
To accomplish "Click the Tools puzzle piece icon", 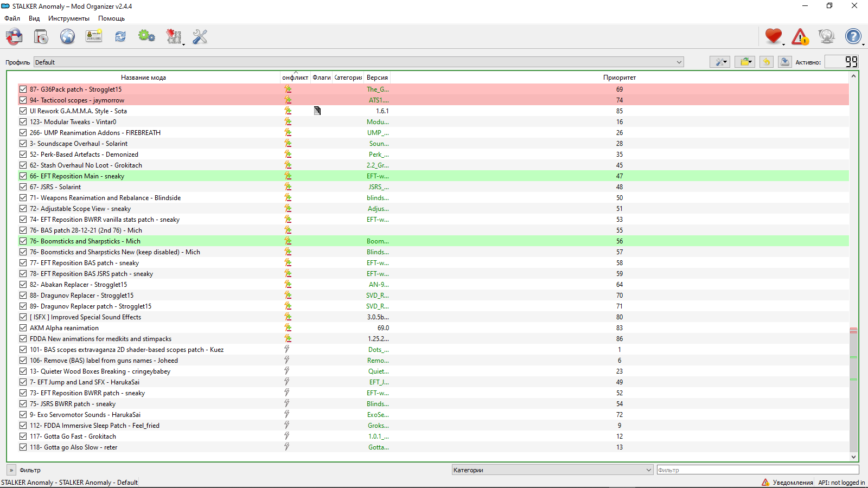I will click(x=174, y=36).
